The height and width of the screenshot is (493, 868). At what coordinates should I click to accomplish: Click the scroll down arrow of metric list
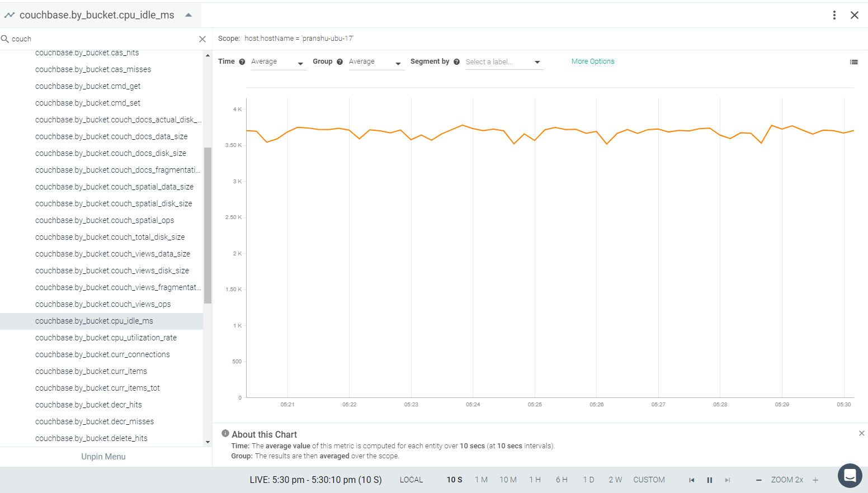207,442
